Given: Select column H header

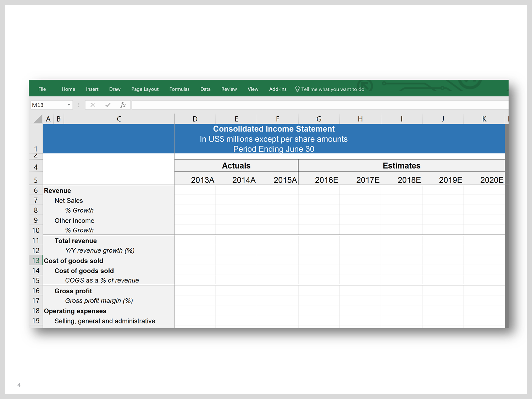Looking at the screenshot, I should pos(360,119).
